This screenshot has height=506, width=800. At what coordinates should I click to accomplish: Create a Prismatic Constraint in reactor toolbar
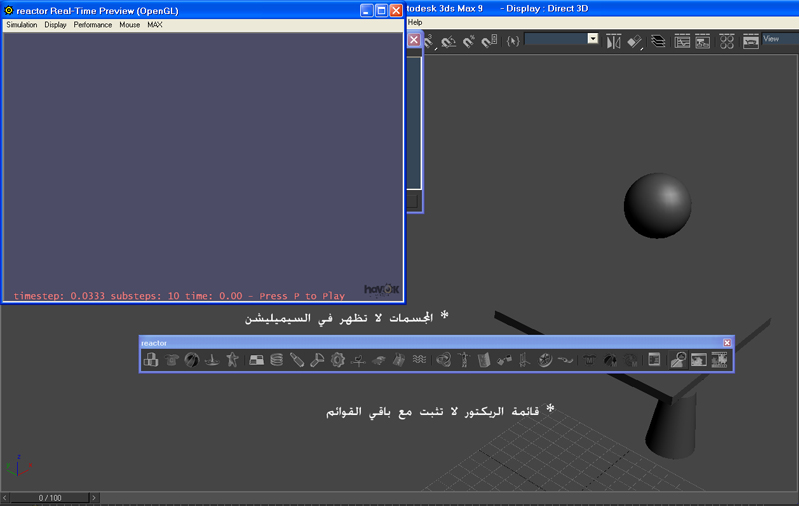click(524, 360)
